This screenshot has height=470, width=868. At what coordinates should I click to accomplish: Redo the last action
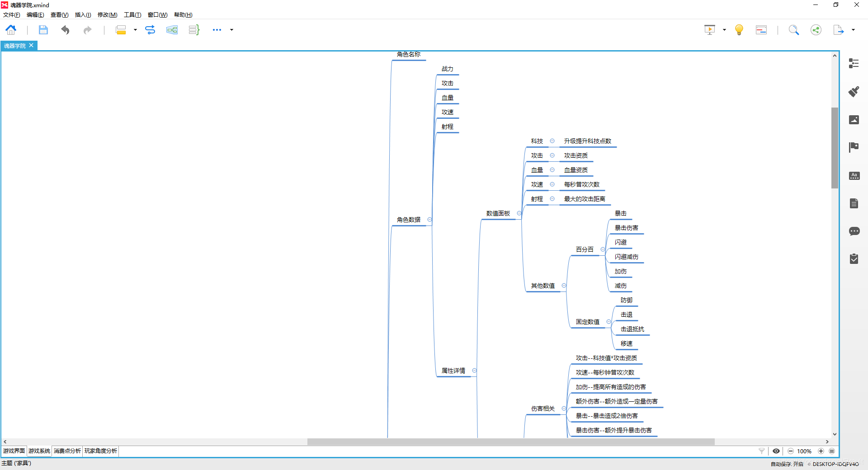point(87,30)
